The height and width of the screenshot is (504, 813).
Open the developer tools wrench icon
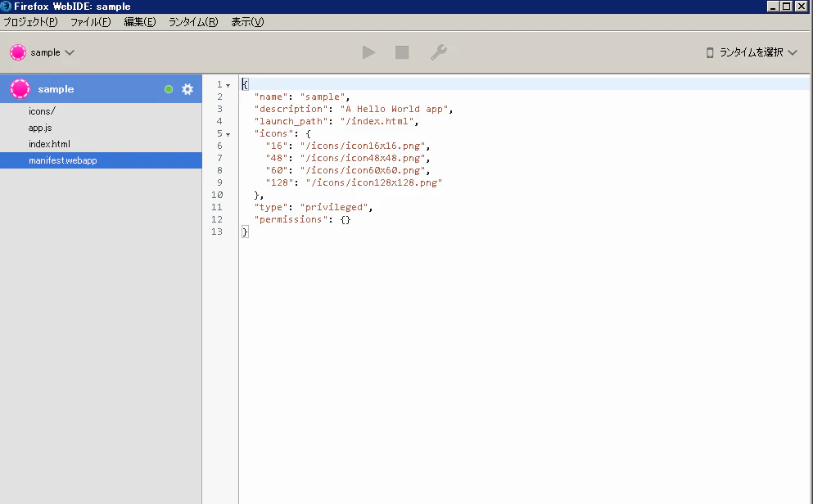[439, 52]
